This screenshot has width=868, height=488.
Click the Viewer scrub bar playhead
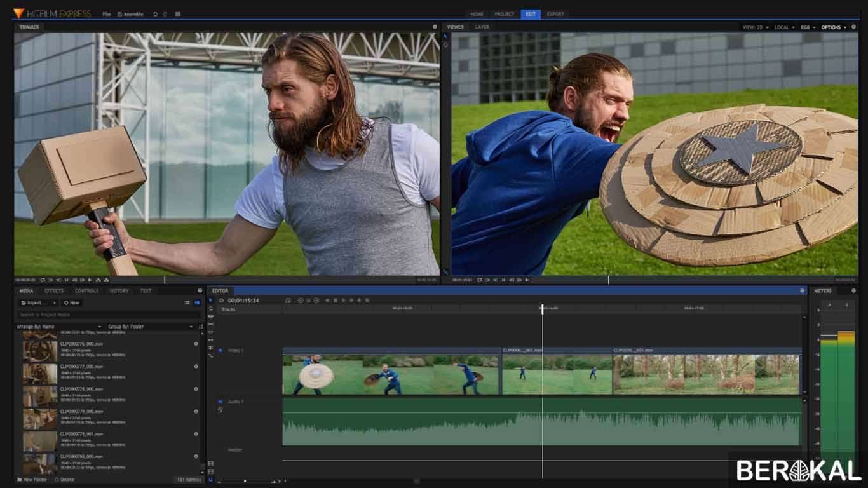[608, 280]
